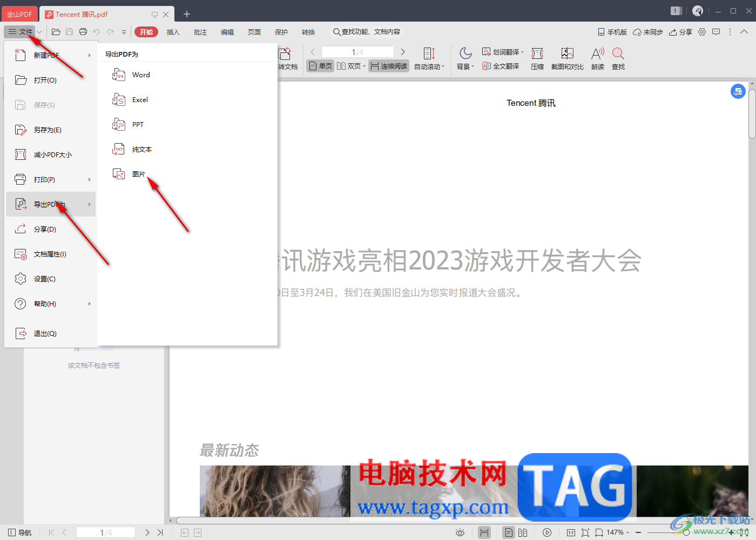The height and width of the screenshot is (540, 756).
Task: Start Read Aloud (朗读)
Action: [598, 59]
